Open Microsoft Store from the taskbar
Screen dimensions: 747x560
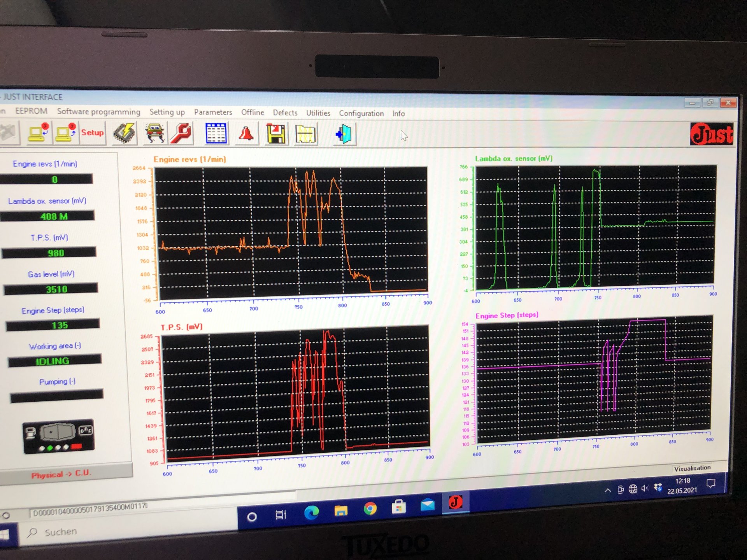coord(399,507)
